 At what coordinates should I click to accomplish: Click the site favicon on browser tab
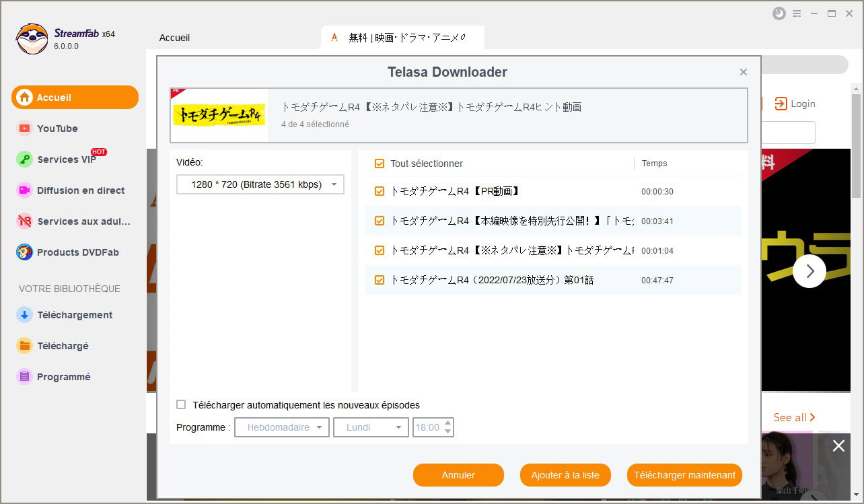pyautogui.click(x=334, y=38)
